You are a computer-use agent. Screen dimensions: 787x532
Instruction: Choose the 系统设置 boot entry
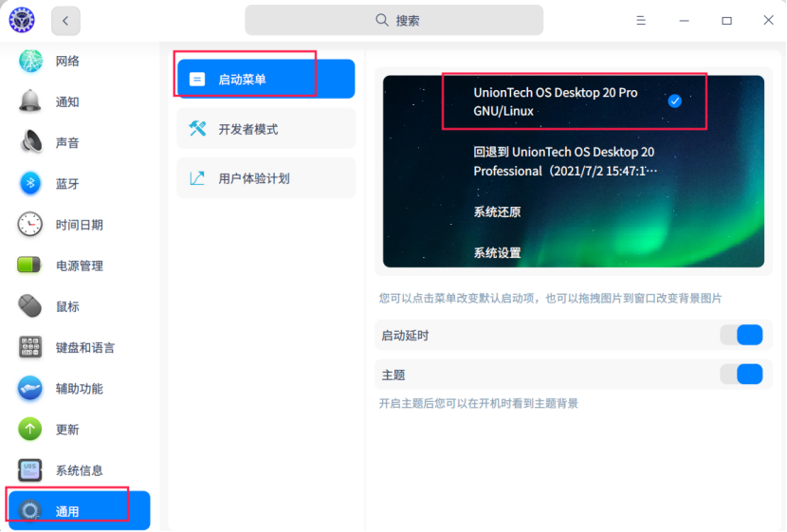click(x=497, y=252)
